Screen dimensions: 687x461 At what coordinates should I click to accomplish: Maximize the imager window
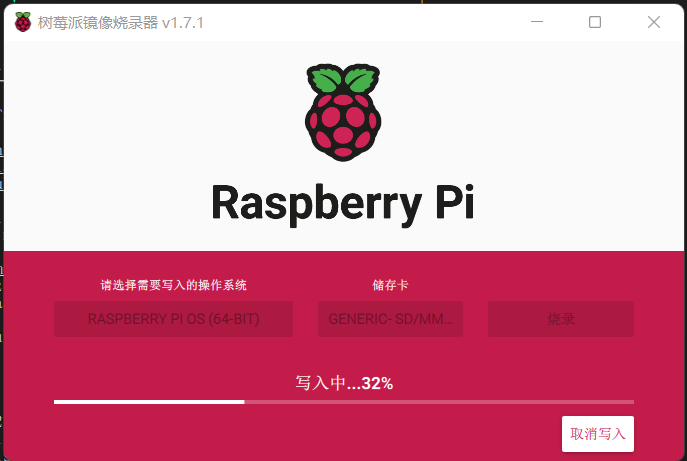(595, 22)
